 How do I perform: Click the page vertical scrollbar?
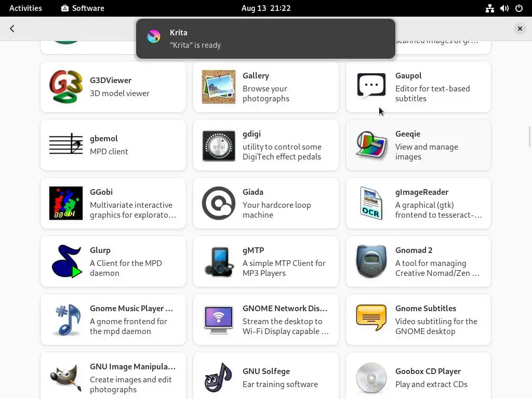tap(529, 137)
